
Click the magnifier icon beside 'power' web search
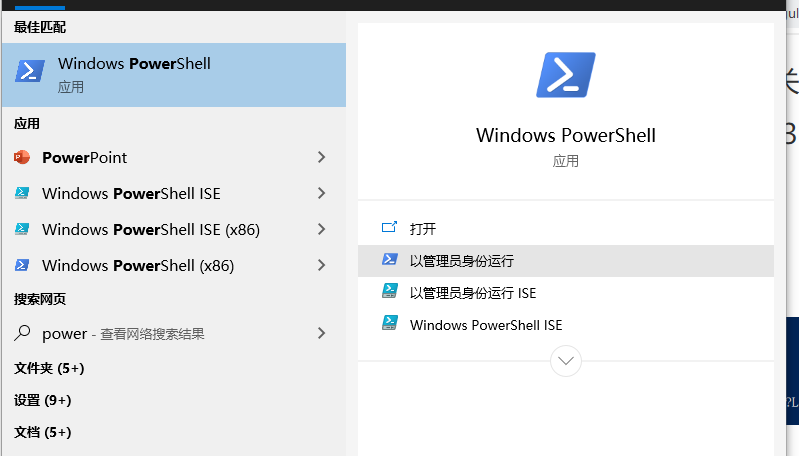tap(22, 333)
